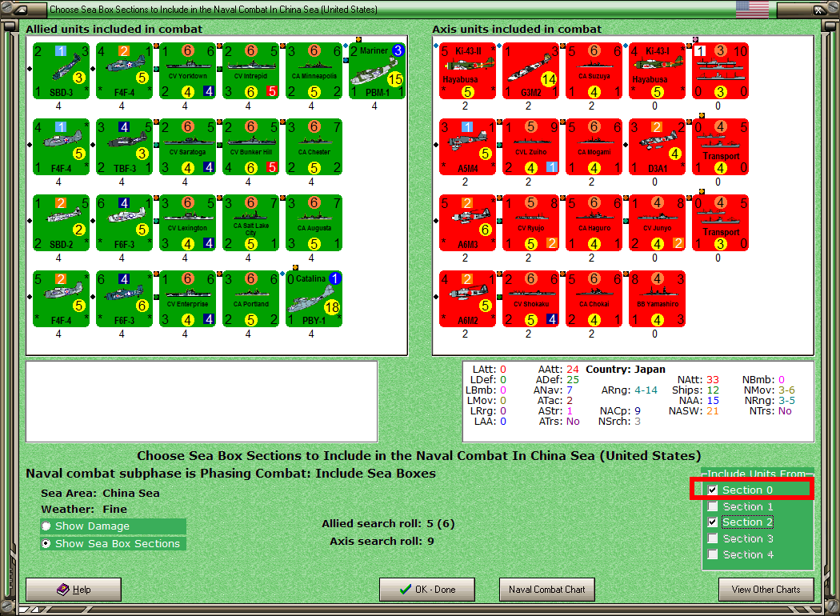This screenshot has height=616, width=840.
Task: Click the Axis A6M3 fighter counter
Action: (x=468, y=223)
